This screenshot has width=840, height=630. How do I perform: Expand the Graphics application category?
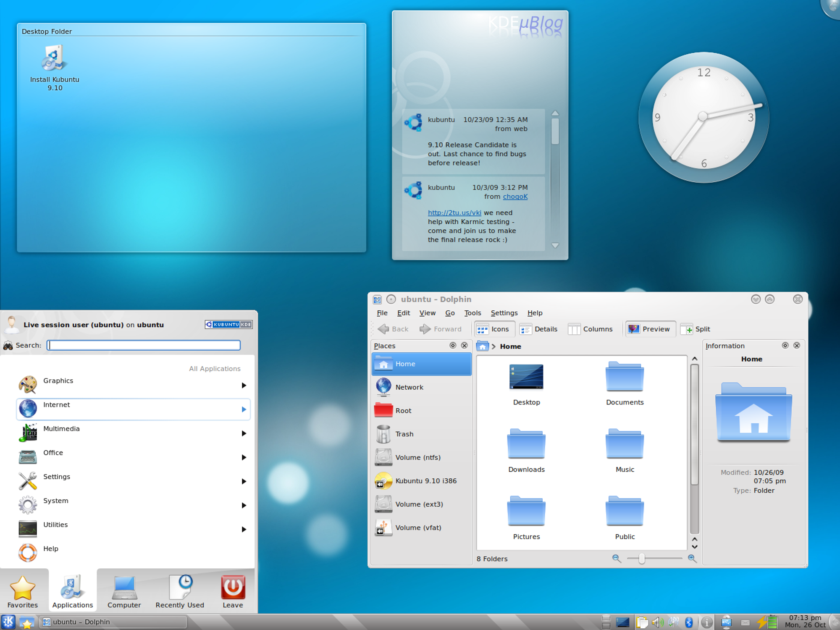pyautogui.click(x=133, y=385)
